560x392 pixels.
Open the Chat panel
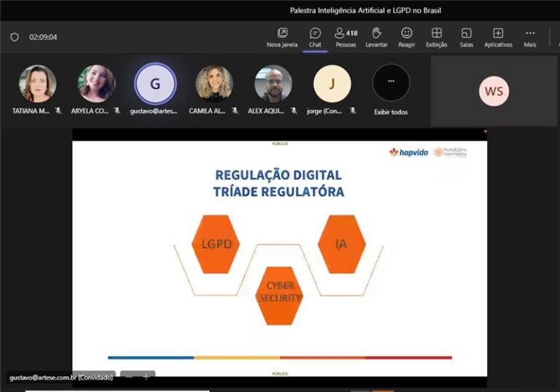tap(315, 37)
